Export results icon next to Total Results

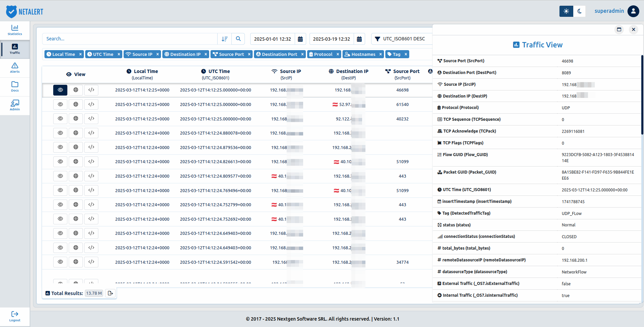click(x=110, y=293)
